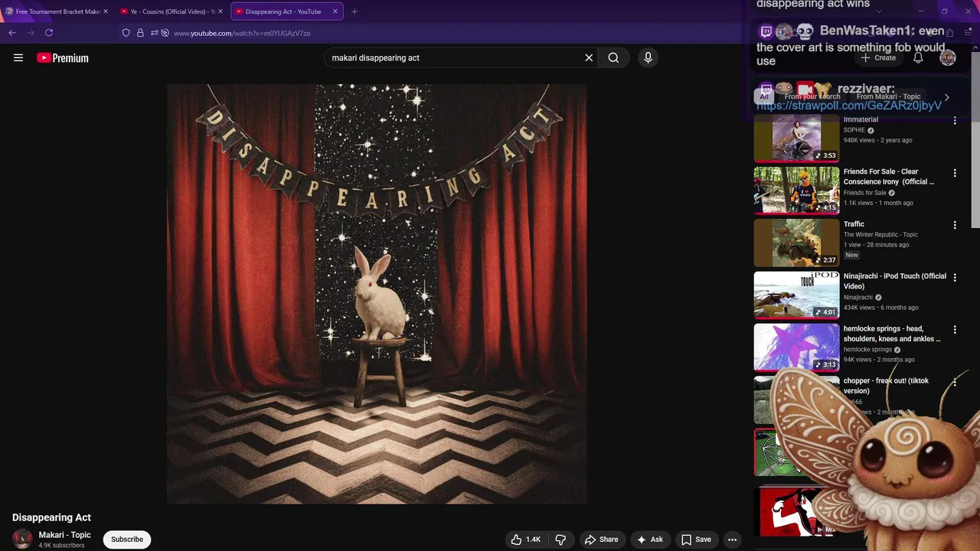
Task: Expand more filter chips with right chevron
Action: (947, 97)
